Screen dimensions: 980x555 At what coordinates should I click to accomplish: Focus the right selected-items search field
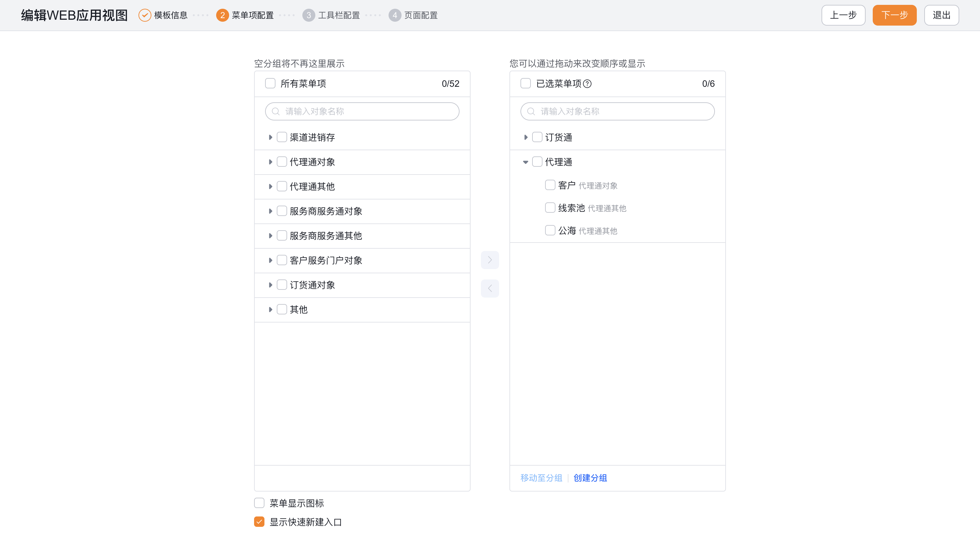point(618,111)
